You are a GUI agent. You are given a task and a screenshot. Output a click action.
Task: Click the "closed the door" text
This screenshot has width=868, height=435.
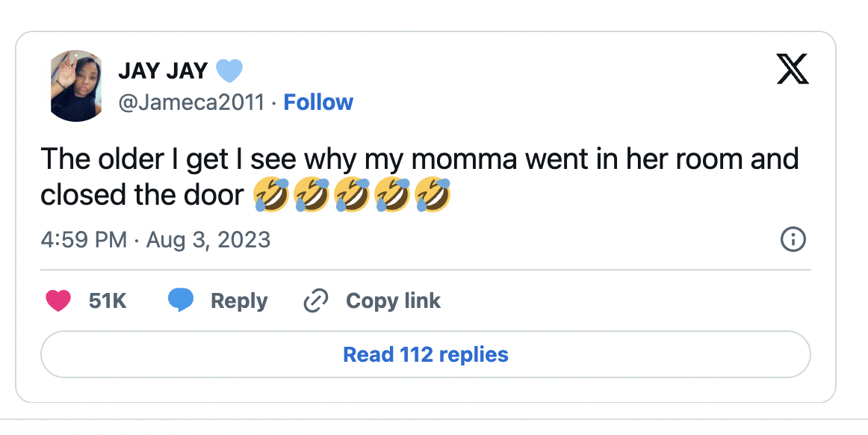(x=142, y=194)
